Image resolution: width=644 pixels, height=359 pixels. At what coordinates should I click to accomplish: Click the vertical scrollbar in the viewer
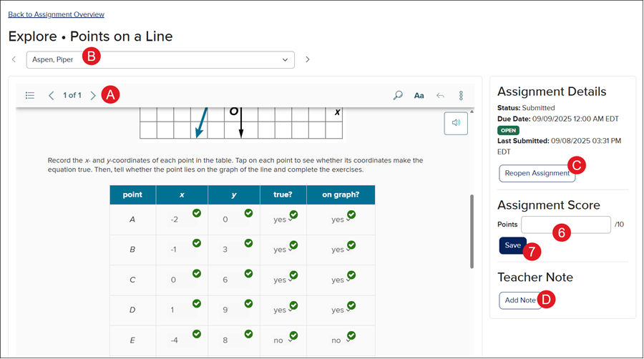[471, 231]
